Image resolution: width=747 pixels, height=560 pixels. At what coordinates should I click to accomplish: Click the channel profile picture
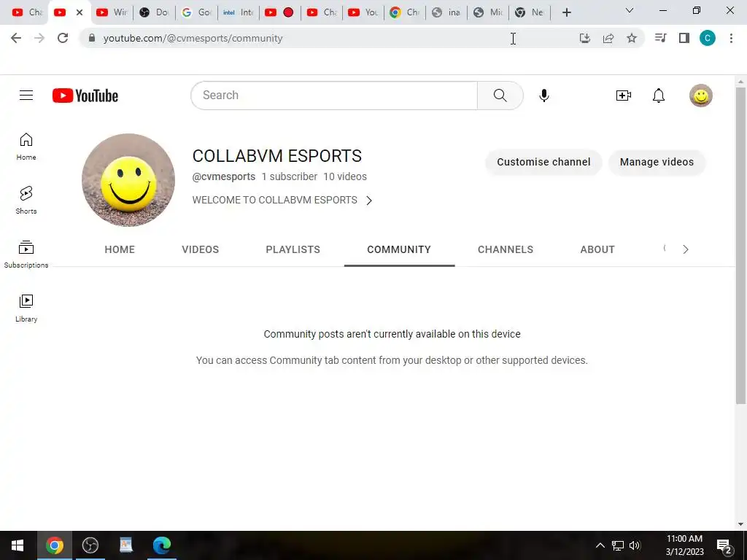pyautogui.click(x=128, y=180)
